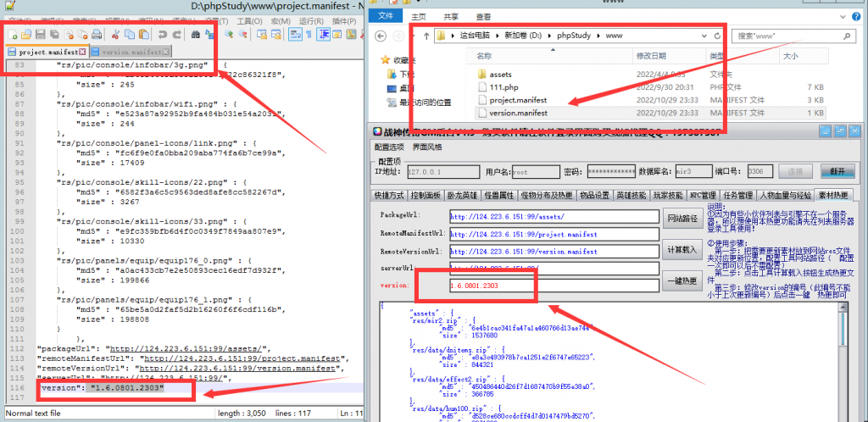Screen dimensions: 868x422
Task: Click the Explorer up-one-level arrow
Action: tap(426, 36)
